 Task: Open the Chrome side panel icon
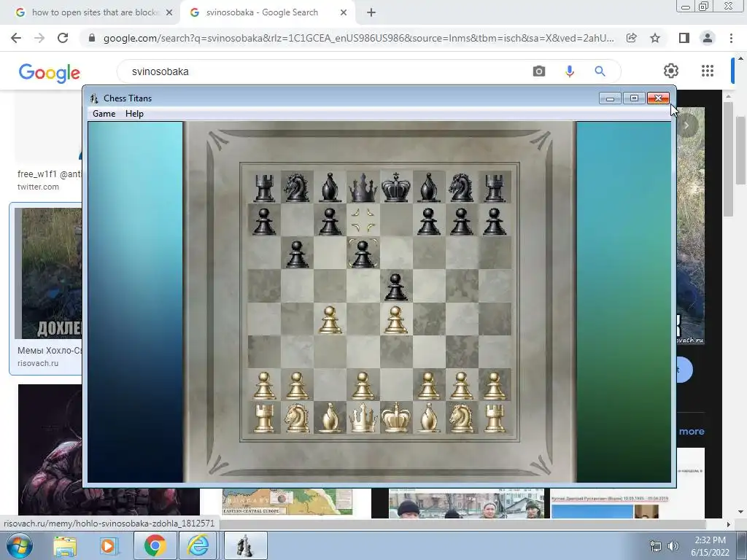tap(684, 38)
